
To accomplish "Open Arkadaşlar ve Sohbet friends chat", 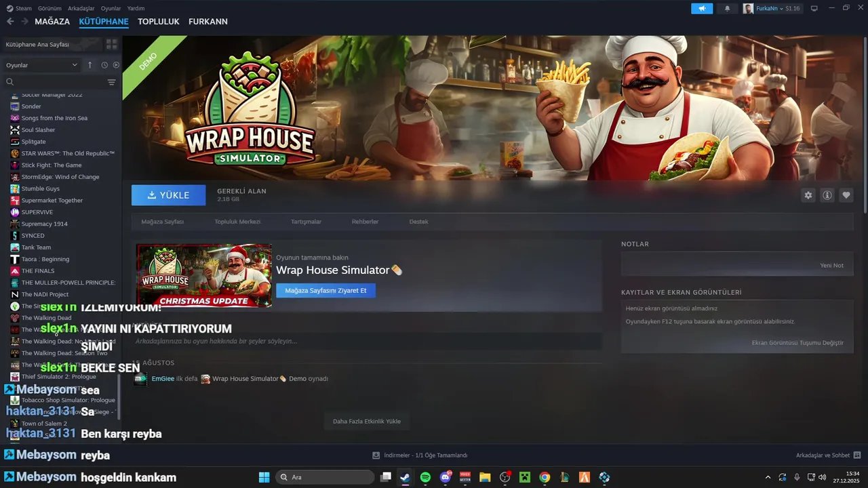I will (828, 455).
